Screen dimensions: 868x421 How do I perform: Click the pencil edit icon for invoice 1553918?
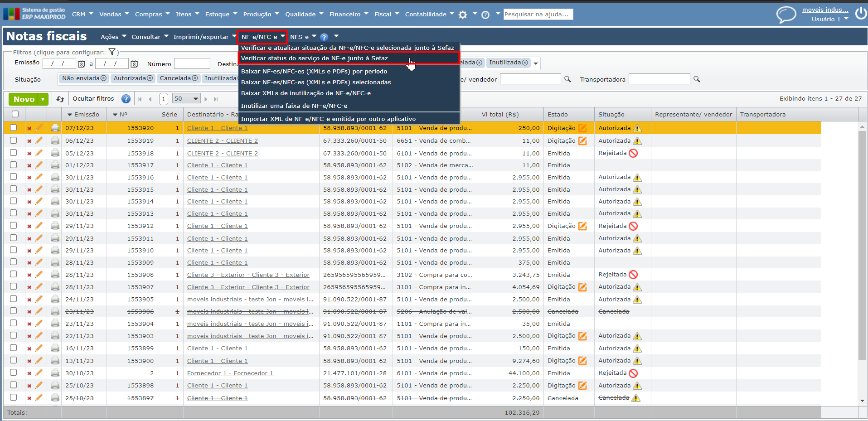39,153
